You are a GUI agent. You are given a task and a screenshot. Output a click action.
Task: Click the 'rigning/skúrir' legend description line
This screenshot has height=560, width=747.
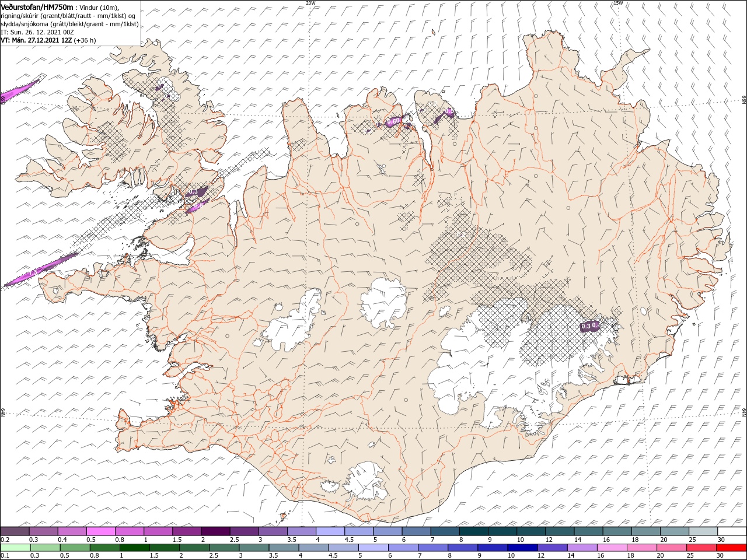68,16
